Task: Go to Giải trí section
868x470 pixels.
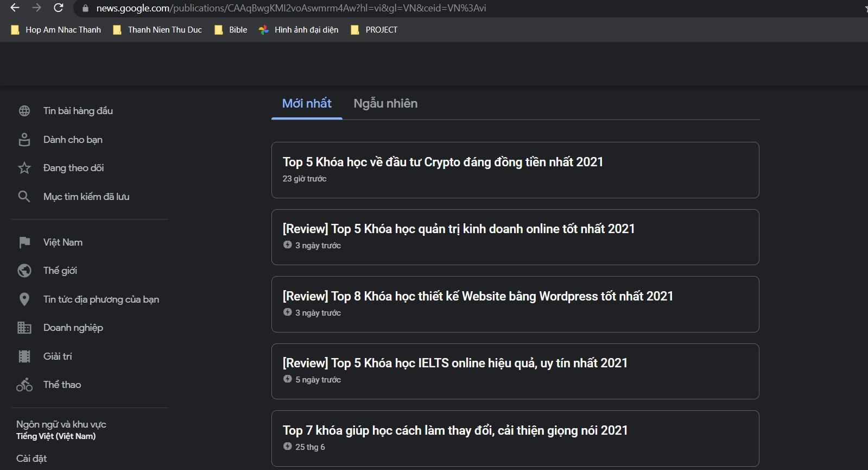Action: (x=58, y=356)
